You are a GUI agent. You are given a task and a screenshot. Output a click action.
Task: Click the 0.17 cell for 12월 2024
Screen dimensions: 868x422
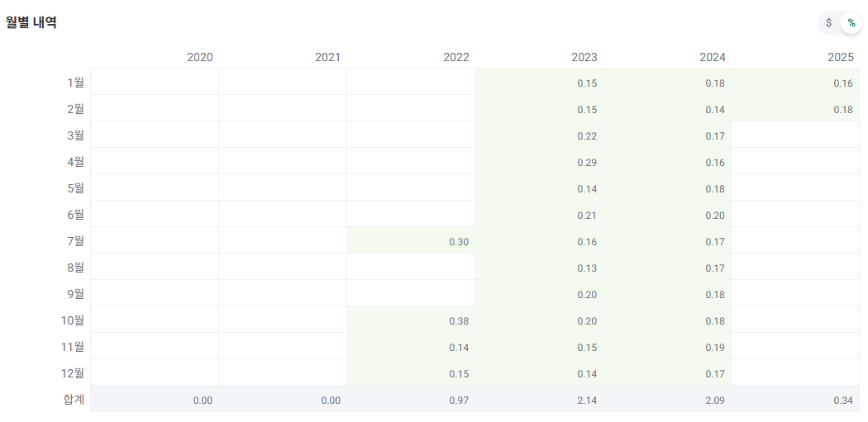pyautogui.click(x=667, y=374)
